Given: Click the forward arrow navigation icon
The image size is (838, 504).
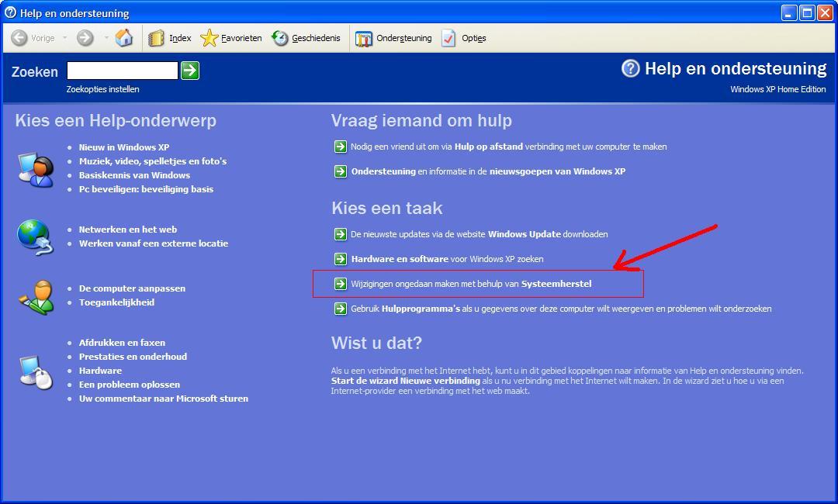Looking at the screenshot, I should tap(85, 38).
